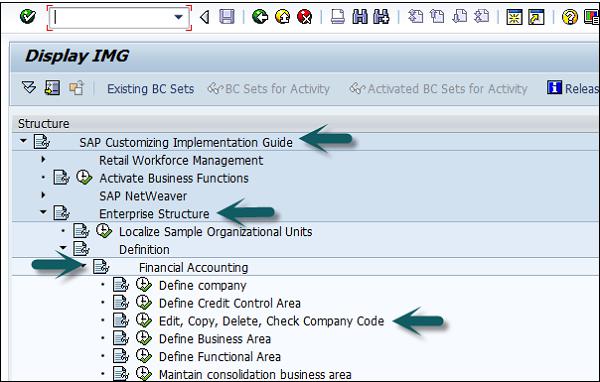Cancel with the red X icon
600x382 pixels.
tap(305, 17)
